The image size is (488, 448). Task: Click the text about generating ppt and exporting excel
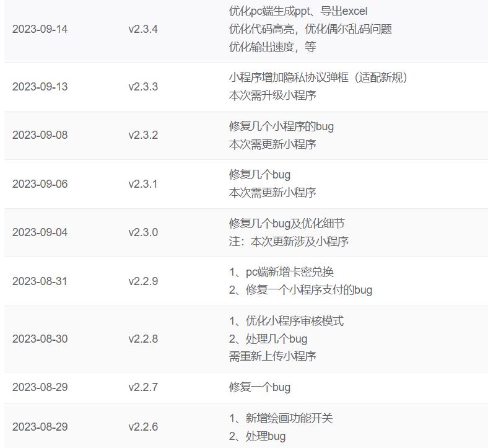click(x=298, y=11)
